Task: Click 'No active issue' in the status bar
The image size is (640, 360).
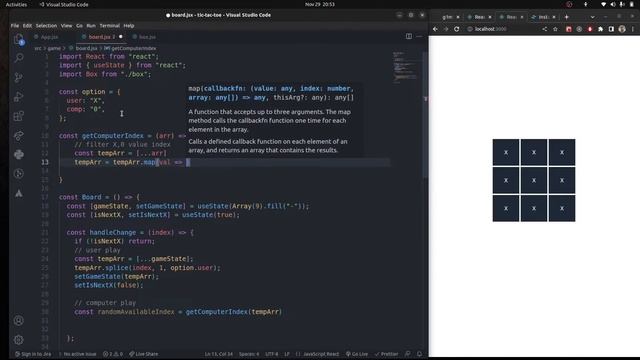Action: tap(77, 354)
